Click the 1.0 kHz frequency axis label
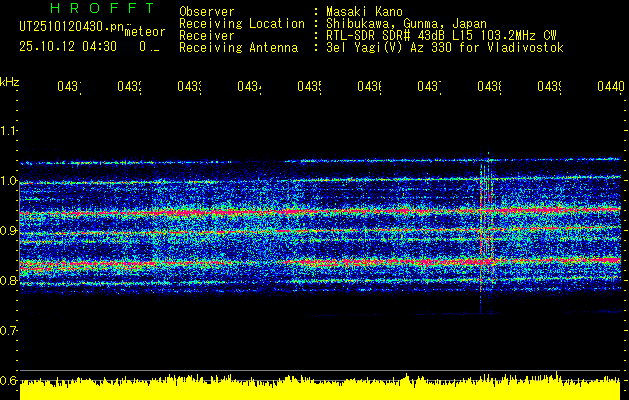The height and width of the screenshot is (400, 629). coord(8,181)
